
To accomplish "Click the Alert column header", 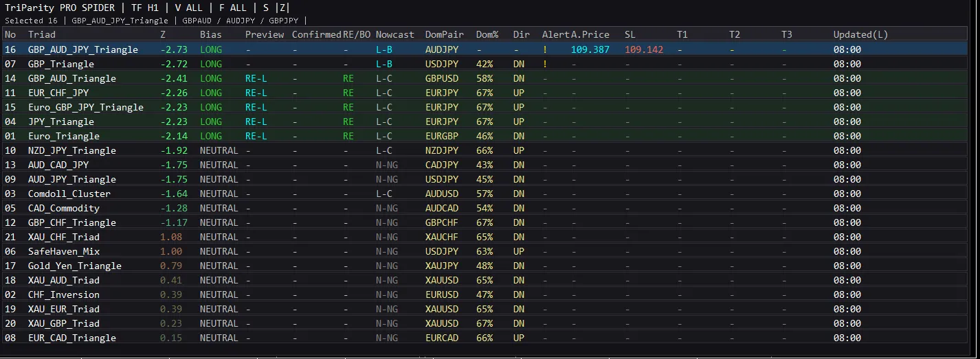I will click(x=555, y=34).
